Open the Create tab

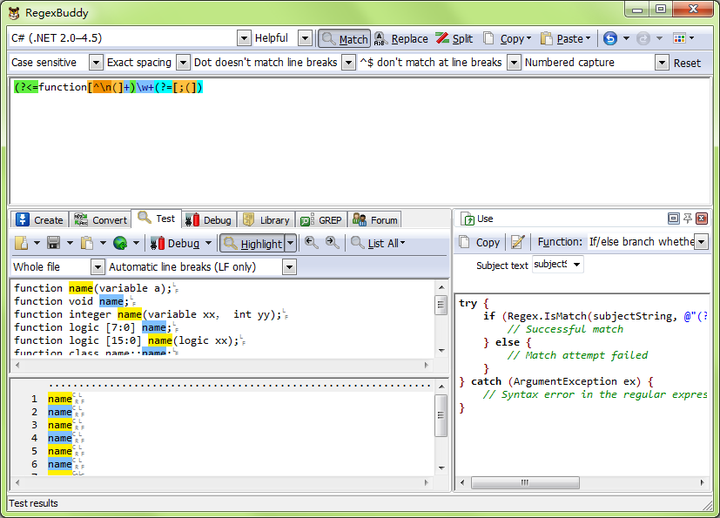(39, 220)
